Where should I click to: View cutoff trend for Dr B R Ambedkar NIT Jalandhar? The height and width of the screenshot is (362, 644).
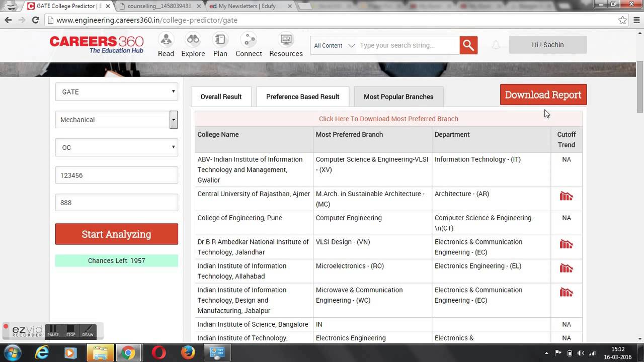[x=567, y=244]
